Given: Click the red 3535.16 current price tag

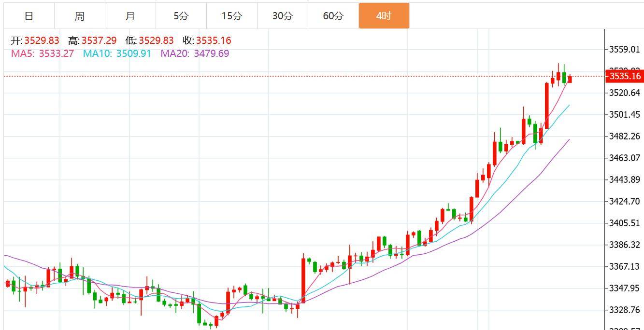Looking at the screenshot, I should click(625, 76).
